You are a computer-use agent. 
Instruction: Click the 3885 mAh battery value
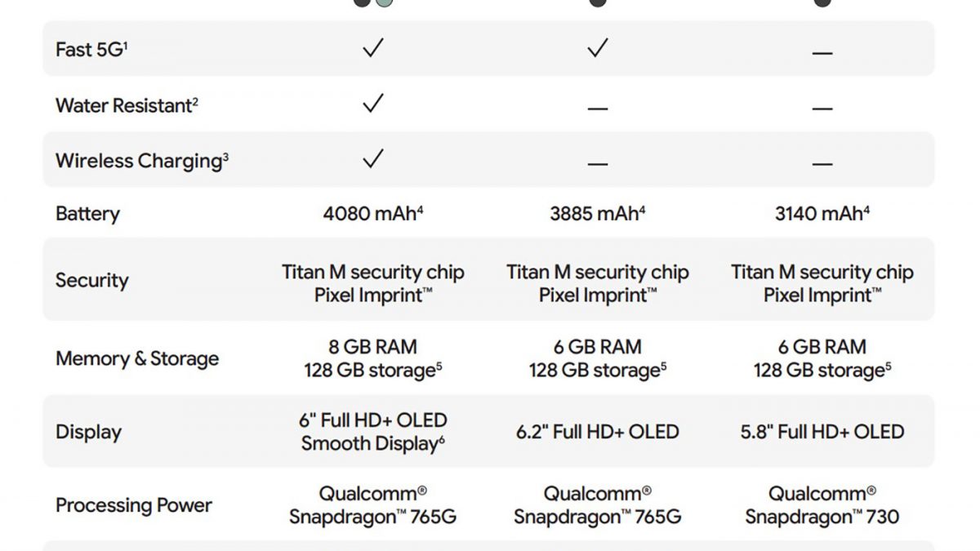[x=598, y=214]
